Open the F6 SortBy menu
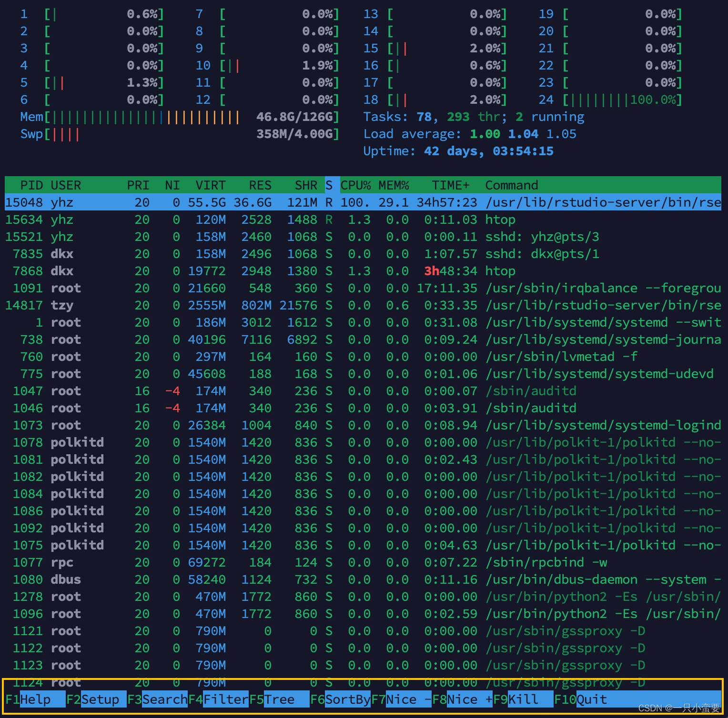This screenshot has height=718, width=728. 340,699
